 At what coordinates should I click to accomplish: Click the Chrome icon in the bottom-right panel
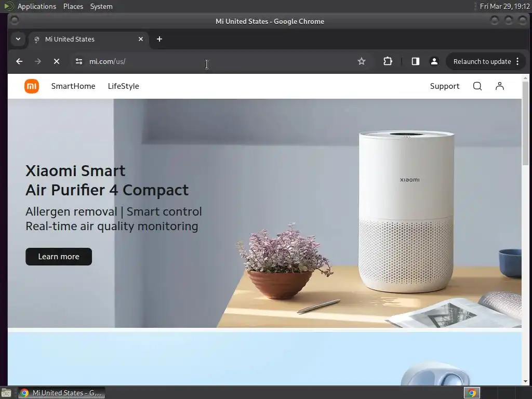point(472,393)
